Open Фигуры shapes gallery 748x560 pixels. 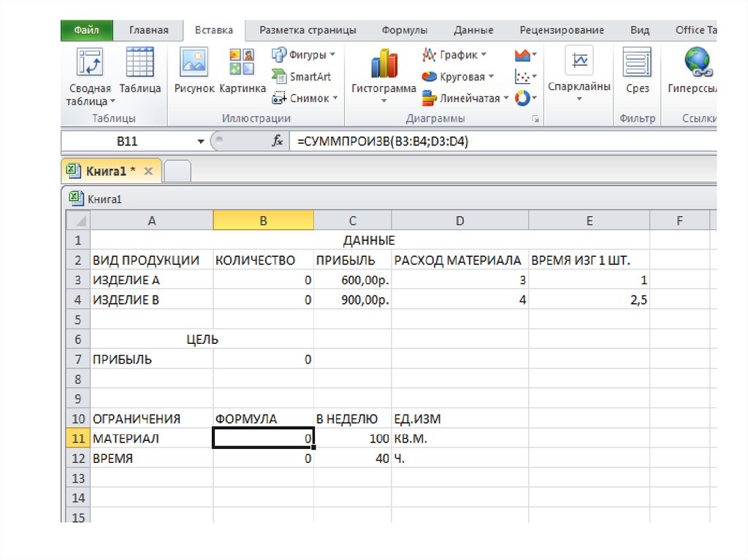[x=303, y=55]
